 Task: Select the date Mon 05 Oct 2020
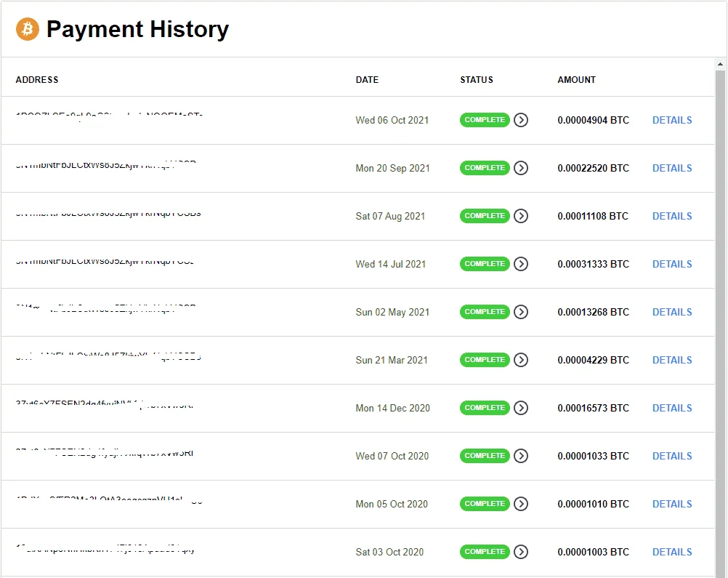[x=392, y=504]
